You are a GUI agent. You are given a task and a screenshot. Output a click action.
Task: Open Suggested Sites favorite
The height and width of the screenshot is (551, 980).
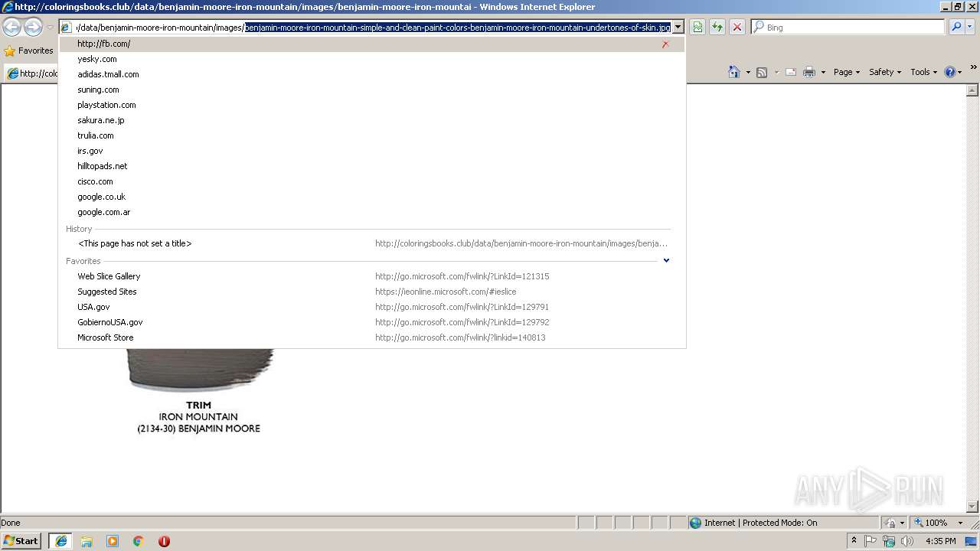pos(371,292)
